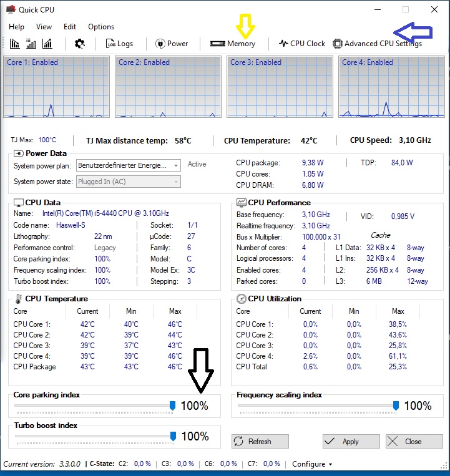This screenshot has width=450, height=476.
Task: Click the TJ Max '100°C' value
Action: 47,140
